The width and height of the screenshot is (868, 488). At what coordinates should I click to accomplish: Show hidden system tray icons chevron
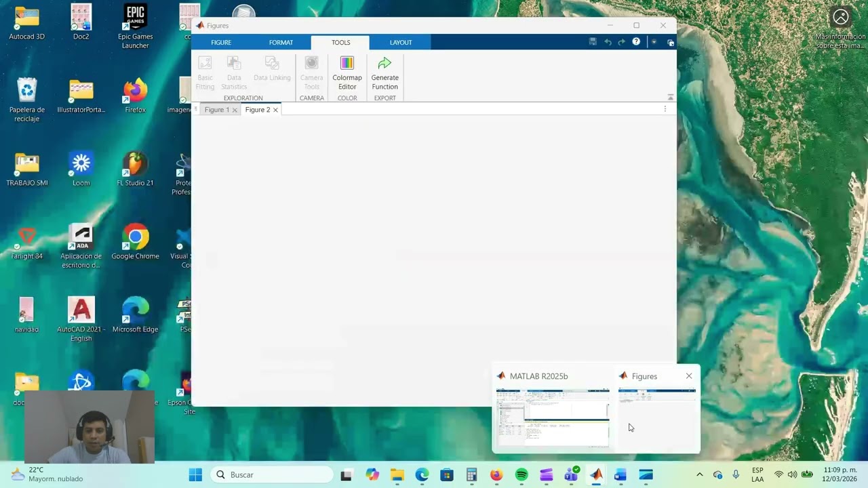coord(700,474)
